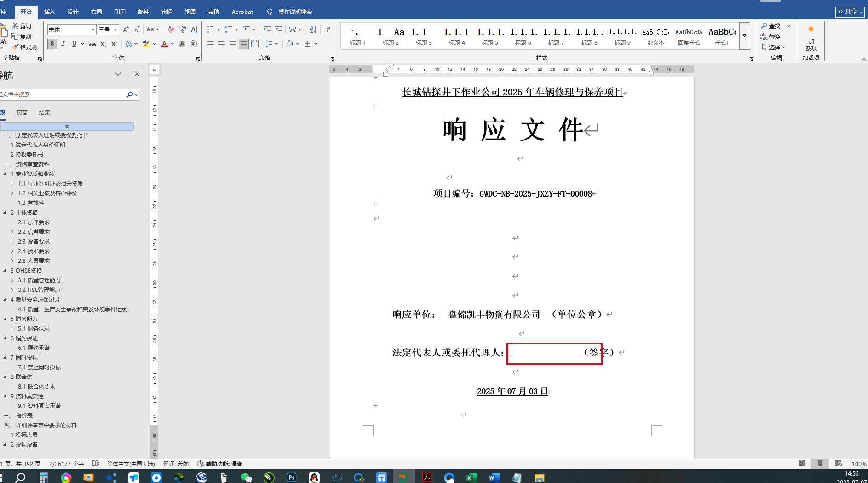Image resolution: width=868 pixels, height=483 pixels.
Task: Cut the selection with the scissors button
Action: click(x=22, y=26)
